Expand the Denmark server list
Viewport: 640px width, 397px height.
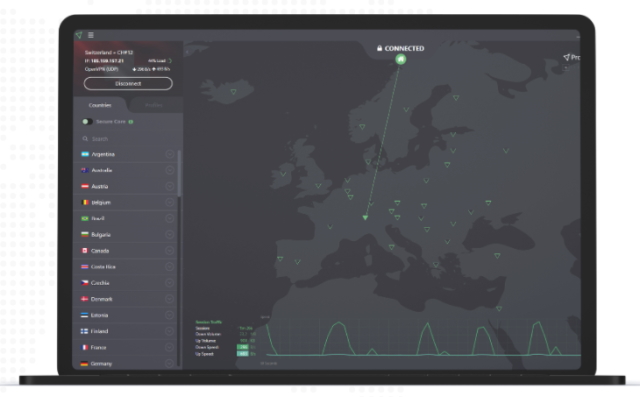(170, 299)
